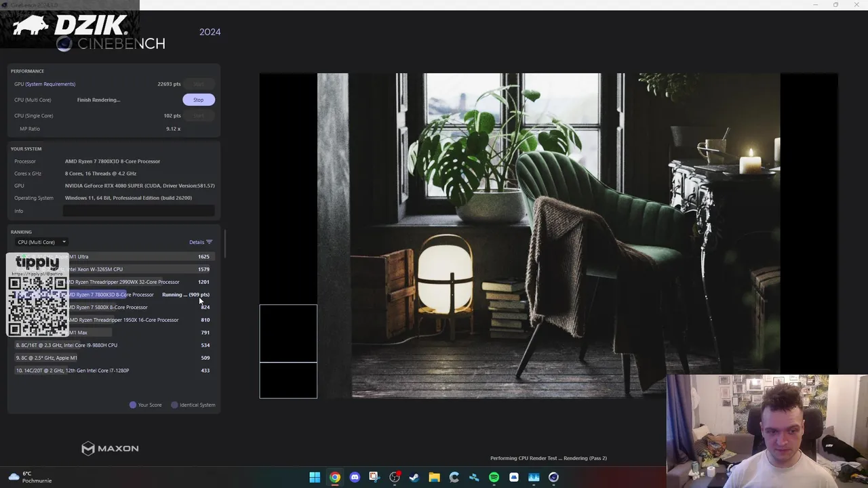This screenshot has height=488, width=868.
Task: Open Steam from the taskbar
Action: coord(414,477)
